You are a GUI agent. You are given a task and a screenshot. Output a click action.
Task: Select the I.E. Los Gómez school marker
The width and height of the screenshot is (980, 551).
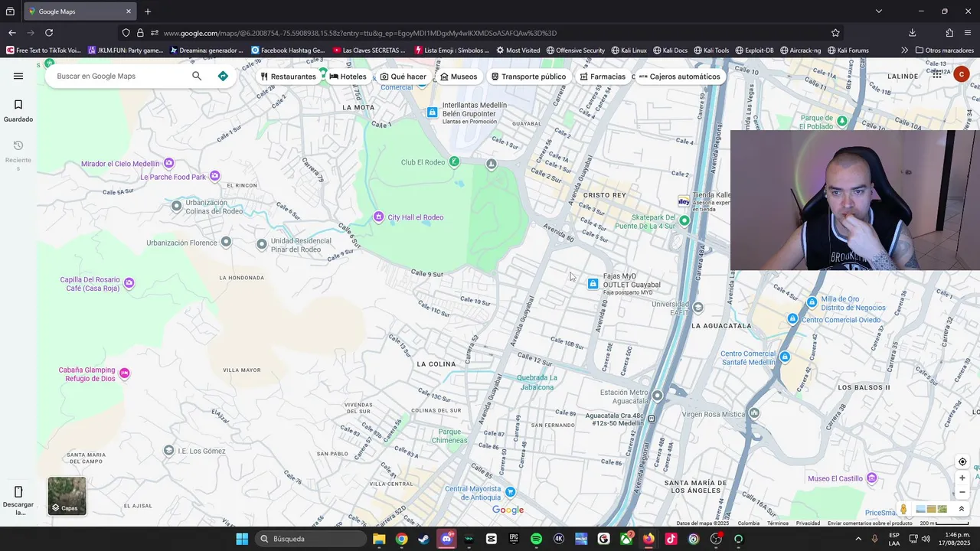pyautogui.click(x=169, y=450)
